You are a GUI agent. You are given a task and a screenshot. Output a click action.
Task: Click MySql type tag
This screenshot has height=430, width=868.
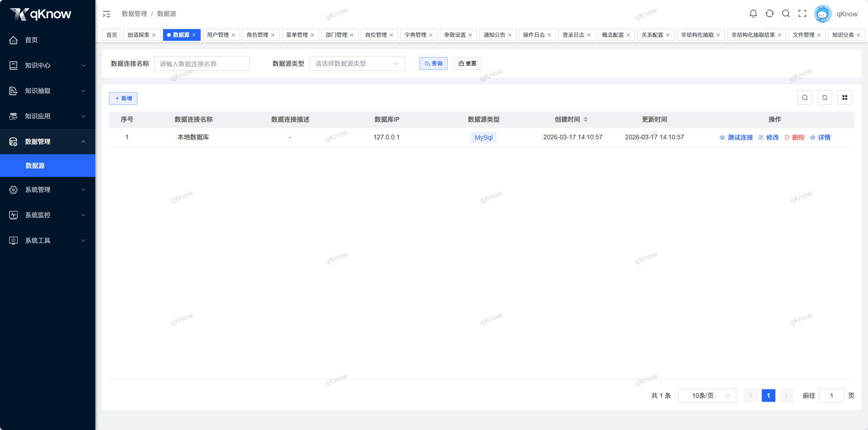[483, 137]
